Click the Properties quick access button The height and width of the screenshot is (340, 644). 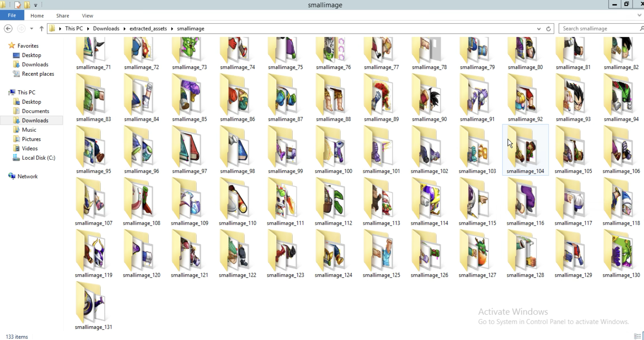[18, 5]
